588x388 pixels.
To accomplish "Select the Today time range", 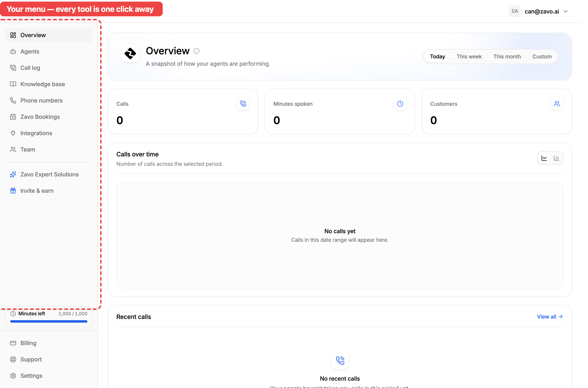I will click(437, 57).
